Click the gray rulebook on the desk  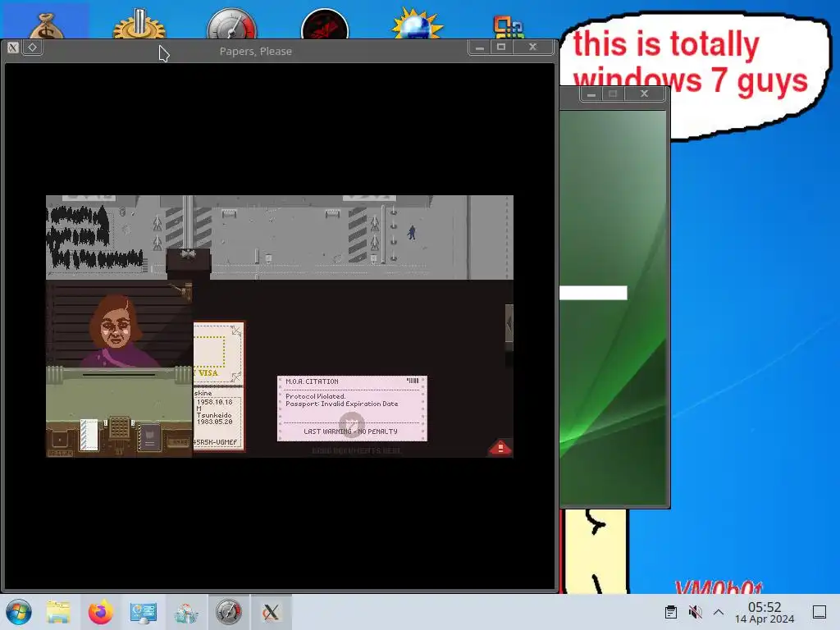pos(149,438)
